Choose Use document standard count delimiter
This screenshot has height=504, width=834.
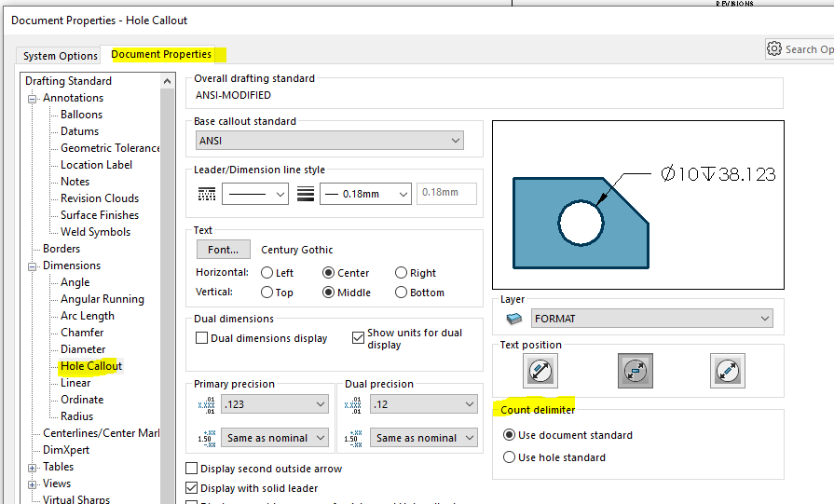coord(509,435)
